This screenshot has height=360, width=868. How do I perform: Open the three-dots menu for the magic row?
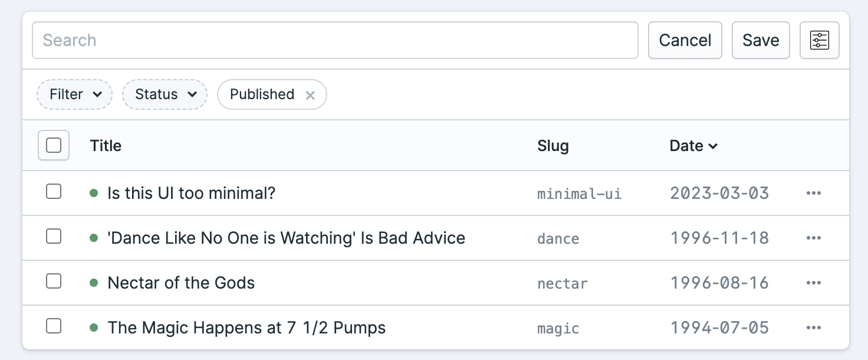pos(814,328)
